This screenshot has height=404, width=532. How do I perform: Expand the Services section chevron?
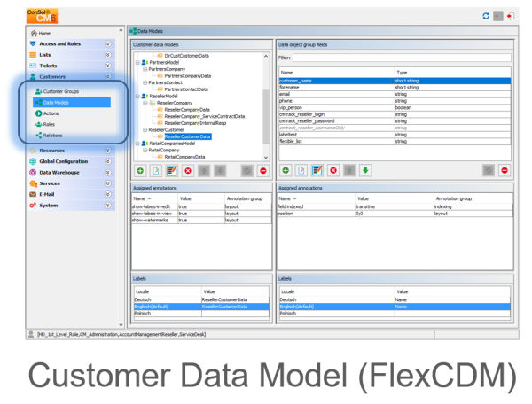(x=107, y=183)
